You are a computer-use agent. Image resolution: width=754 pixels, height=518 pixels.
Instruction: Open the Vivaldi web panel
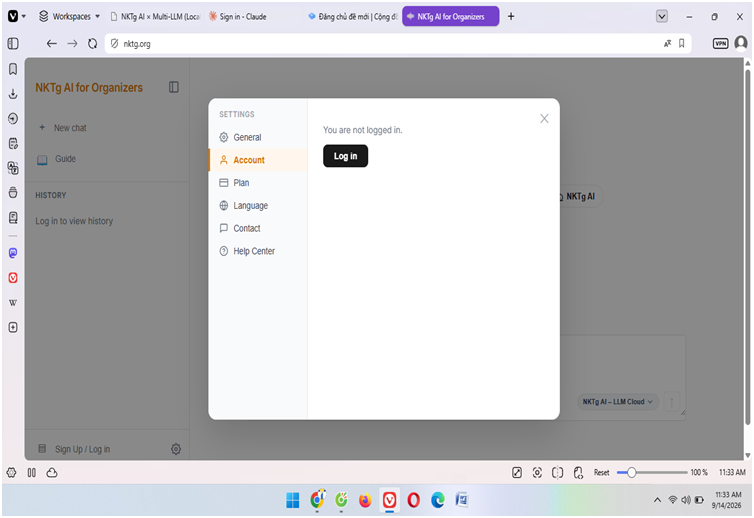(13, 278)
